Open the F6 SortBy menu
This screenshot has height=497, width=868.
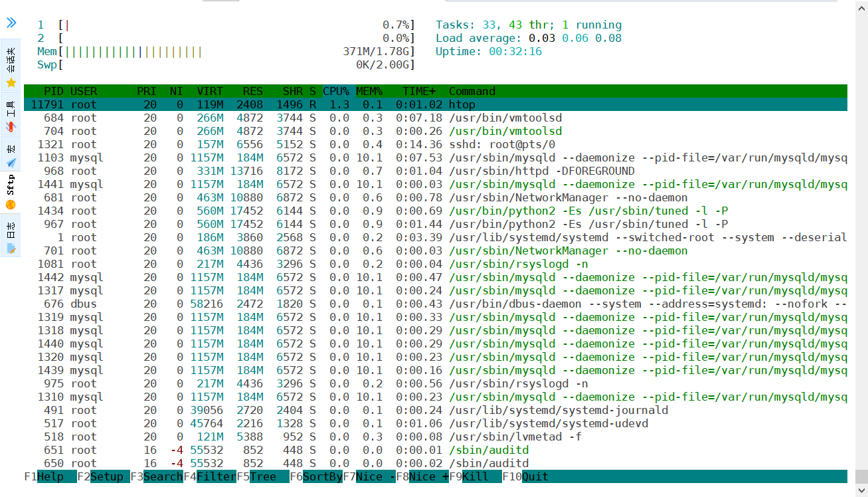point(315,476)
